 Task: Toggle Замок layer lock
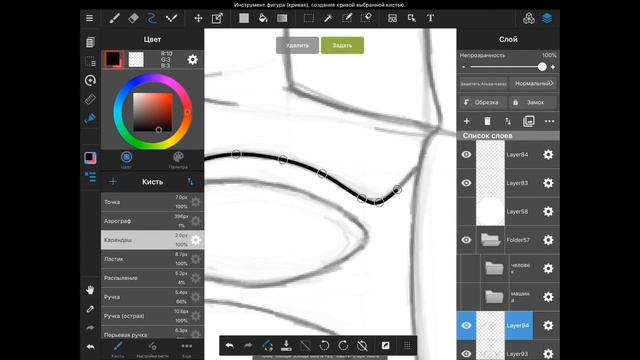coord(533,102)
